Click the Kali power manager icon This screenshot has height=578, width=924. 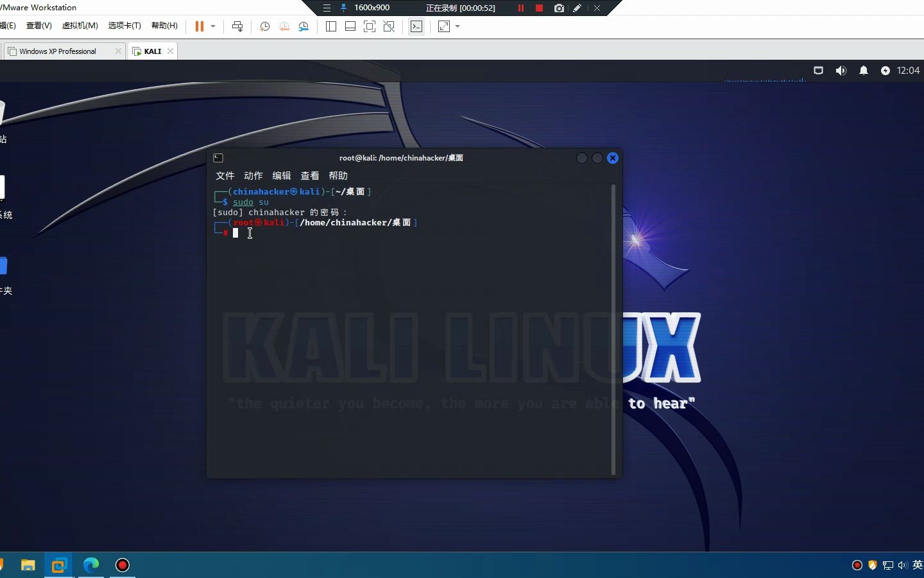[x=886, y=71]
